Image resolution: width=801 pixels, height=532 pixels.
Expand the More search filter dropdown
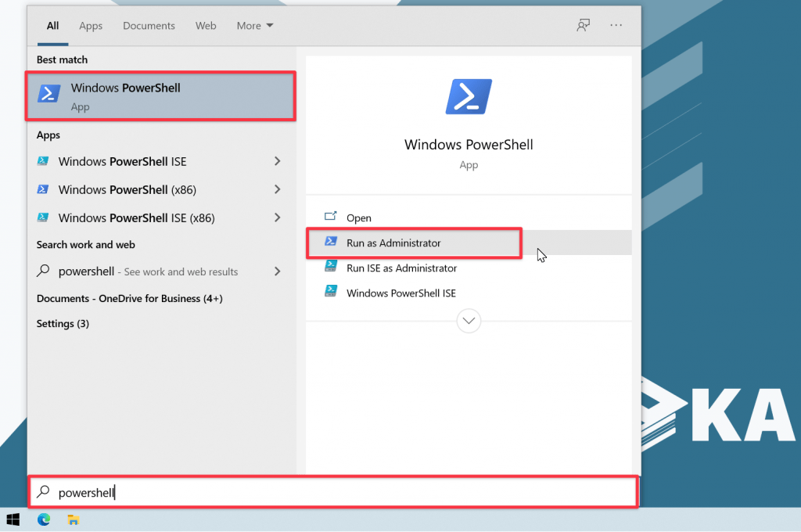254,25
